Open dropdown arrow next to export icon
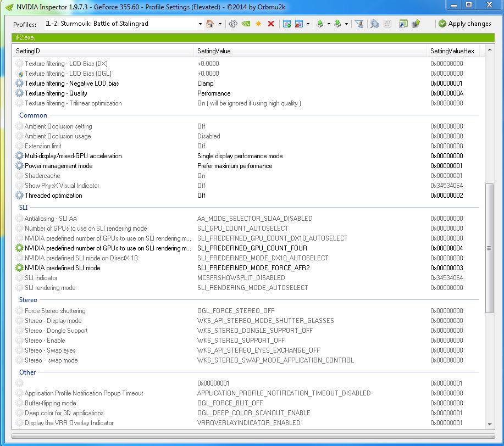 (x=329, y=24)
